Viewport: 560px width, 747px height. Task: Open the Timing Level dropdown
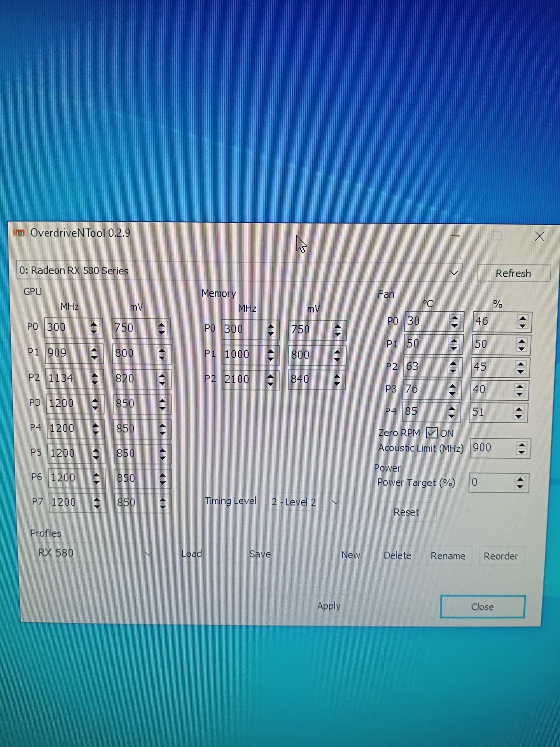(x=306, y=502)
